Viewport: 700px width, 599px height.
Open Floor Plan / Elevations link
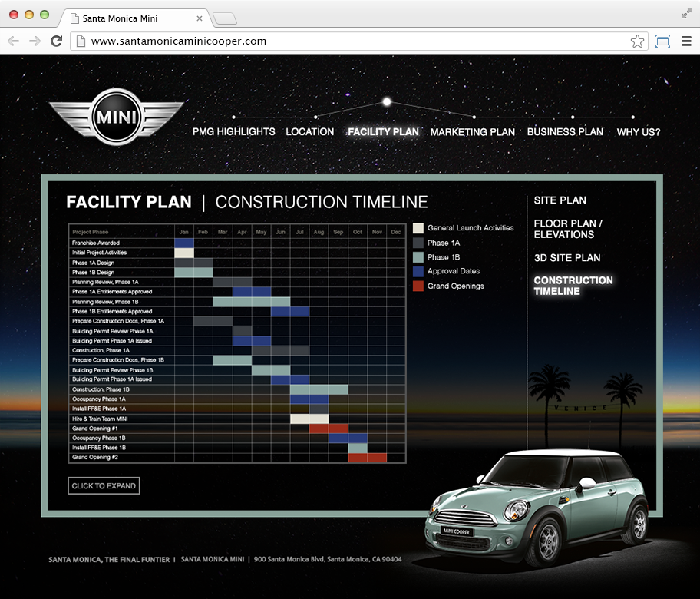[568, 229]
